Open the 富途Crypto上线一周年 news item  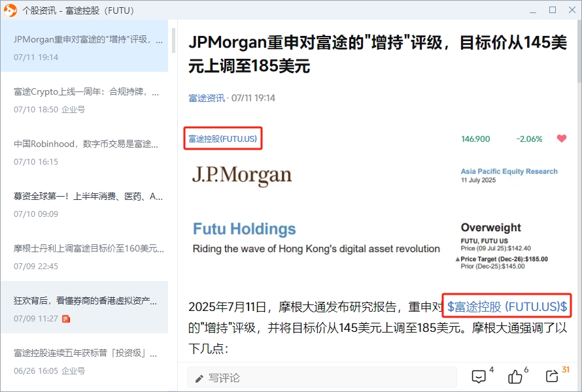pos(84,98)
